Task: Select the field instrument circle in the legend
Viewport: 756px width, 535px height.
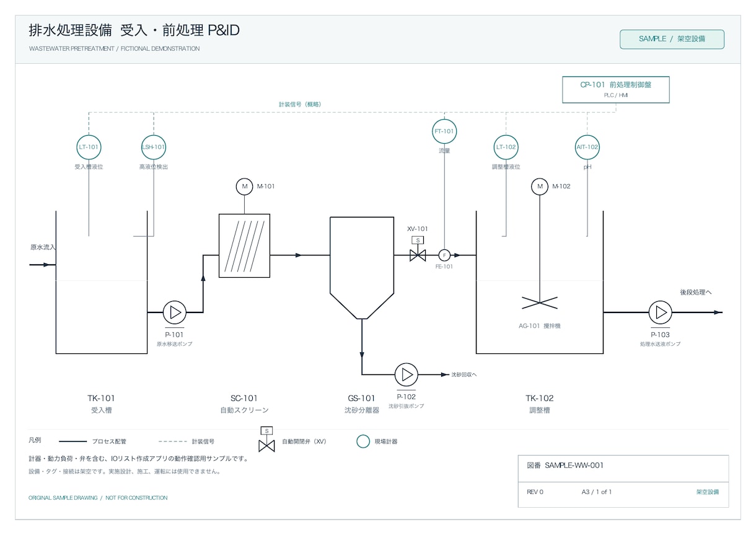Action: [363, 441]
